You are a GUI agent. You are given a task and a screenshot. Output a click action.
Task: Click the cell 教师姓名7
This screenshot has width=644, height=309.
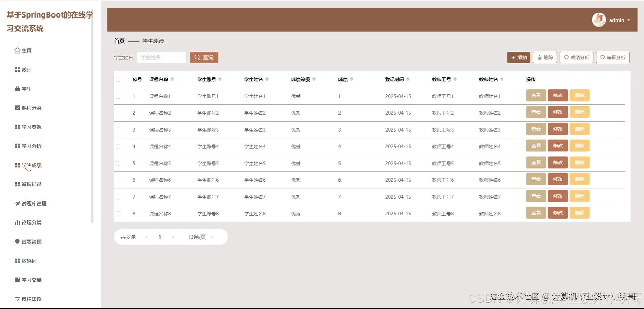pos(490,197)
